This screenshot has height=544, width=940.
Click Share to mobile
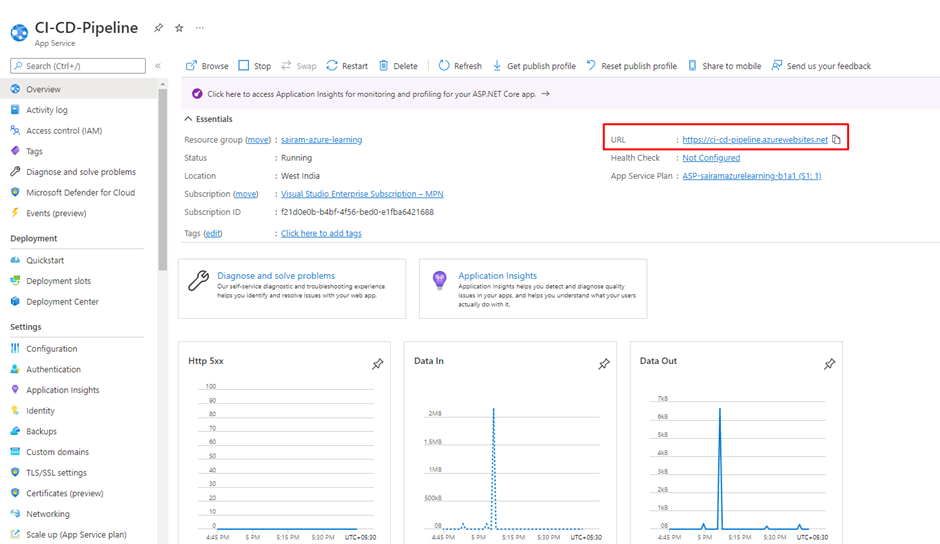tap(724, 66)
